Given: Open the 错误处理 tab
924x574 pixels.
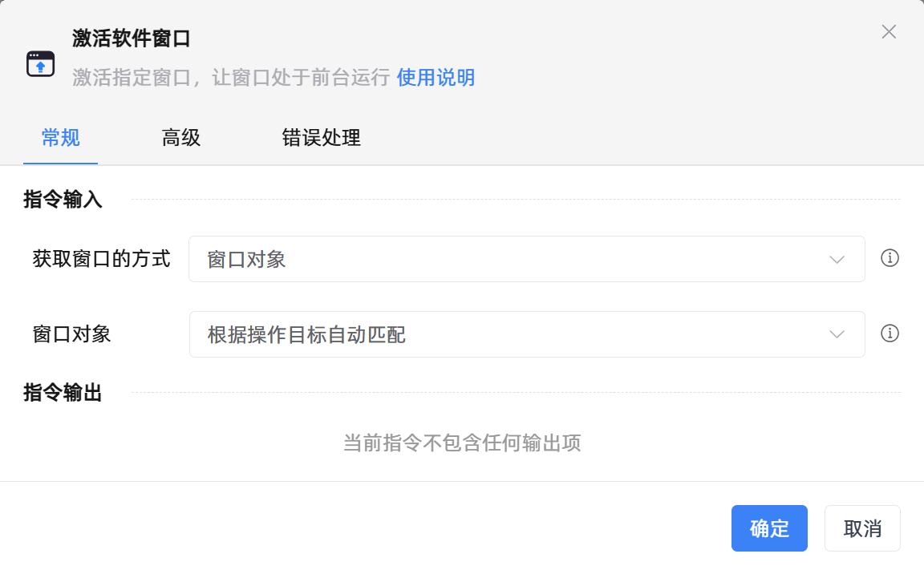Looking at the screenshot, I should [321, 138].
